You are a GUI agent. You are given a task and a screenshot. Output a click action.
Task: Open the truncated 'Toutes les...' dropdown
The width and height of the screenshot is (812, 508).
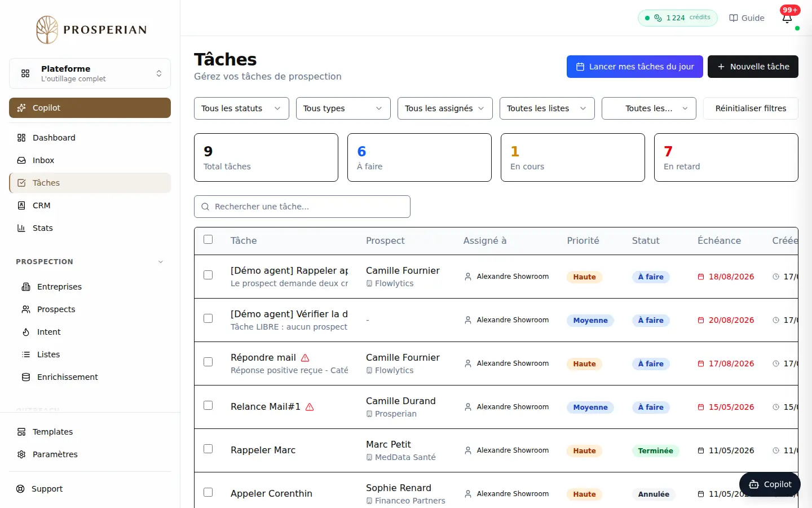click(649, 108)
